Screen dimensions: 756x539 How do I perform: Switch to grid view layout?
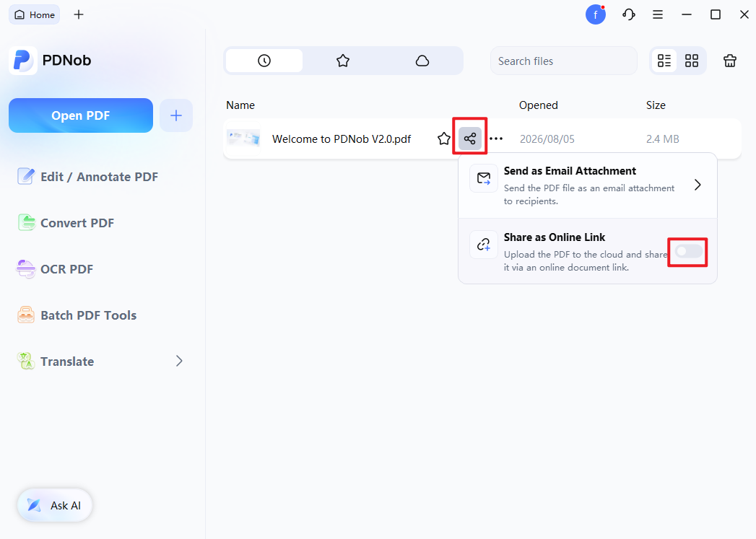pos(692,61)
